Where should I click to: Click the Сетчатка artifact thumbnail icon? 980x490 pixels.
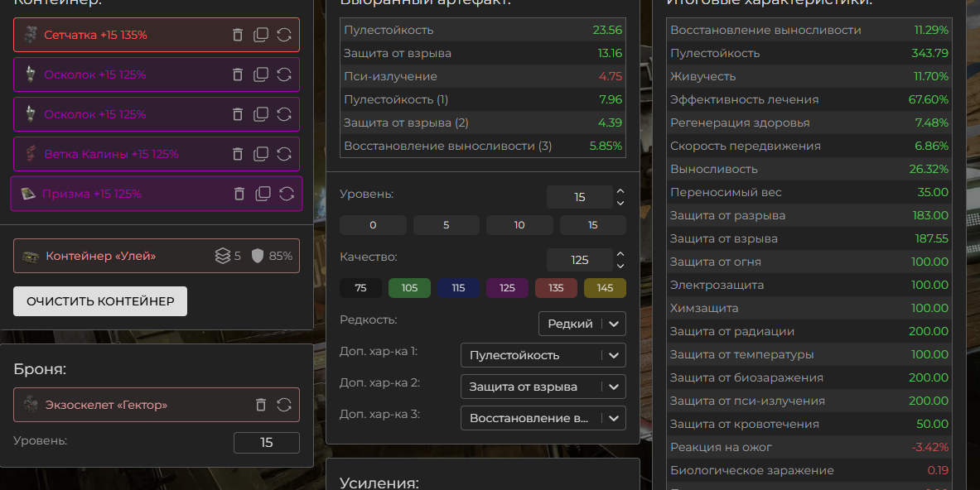[30, 35]
